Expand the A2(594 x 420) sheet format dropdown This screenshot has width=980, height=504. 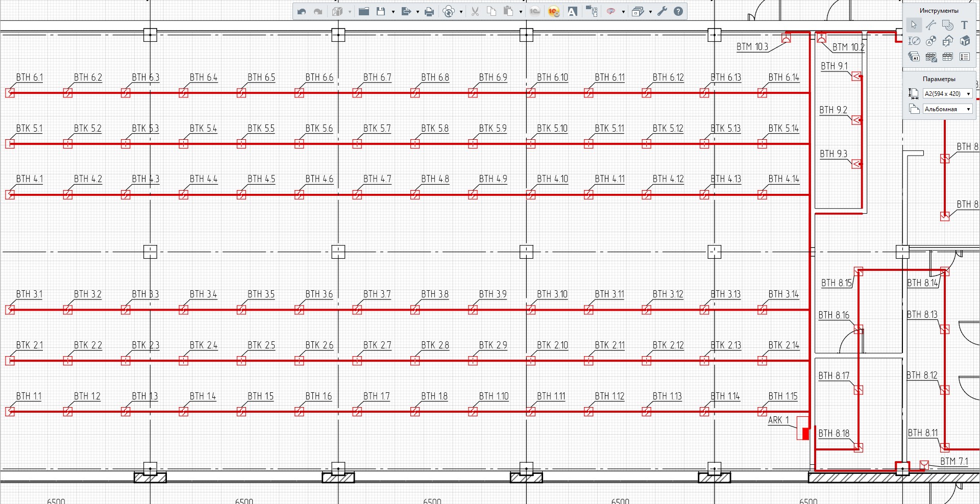pyautogui.click(x=947, y=94)
